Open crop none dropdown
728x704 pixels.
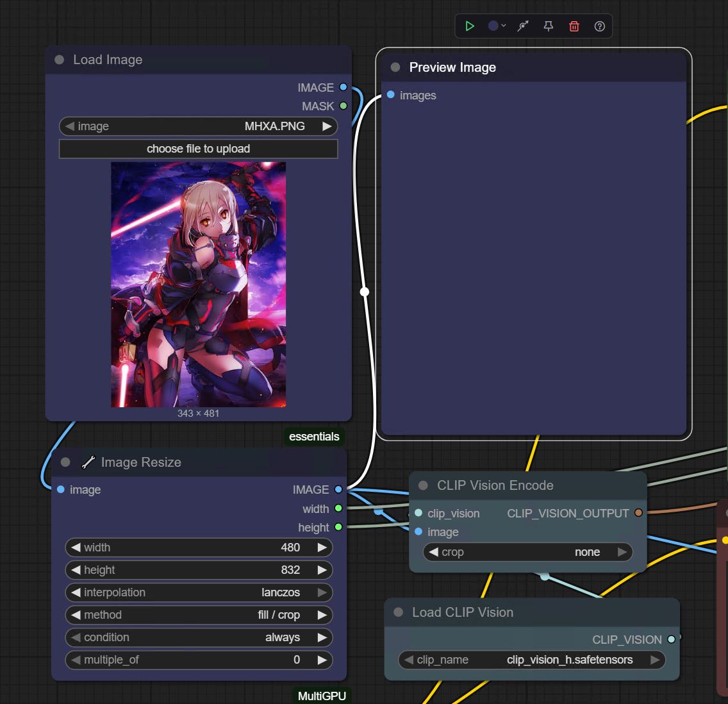tap(528, 552)
